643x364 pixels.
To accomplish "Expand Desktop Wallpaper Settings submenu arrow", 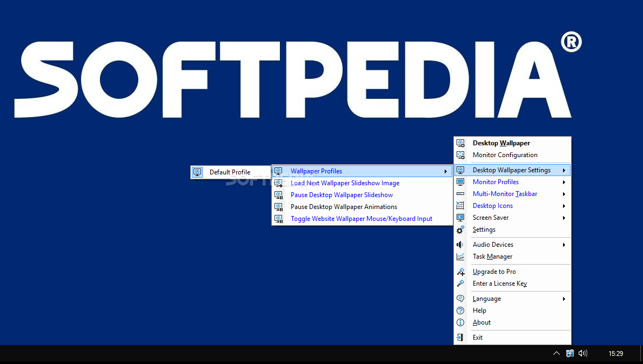I will (x=564, y=171).
